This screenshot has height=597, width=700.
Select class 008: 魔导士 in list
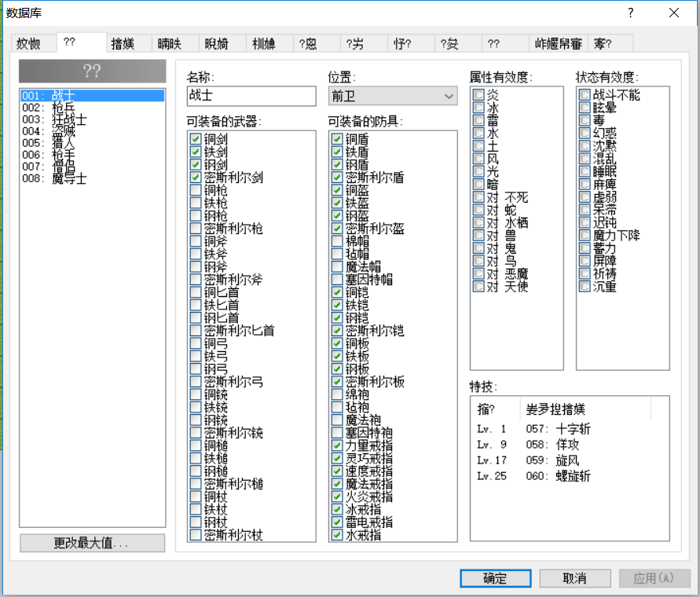(93, 178)
